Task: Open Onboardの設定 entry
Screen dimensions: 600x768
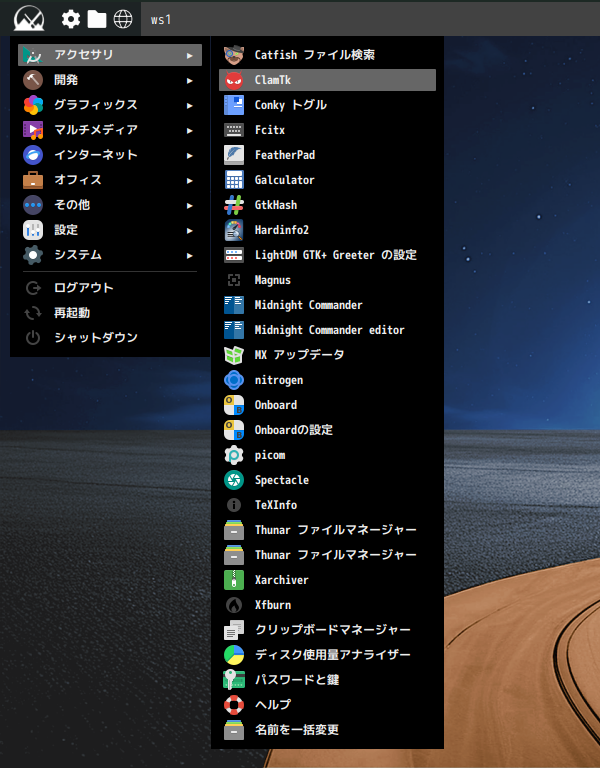Action: tap(327, 430)
